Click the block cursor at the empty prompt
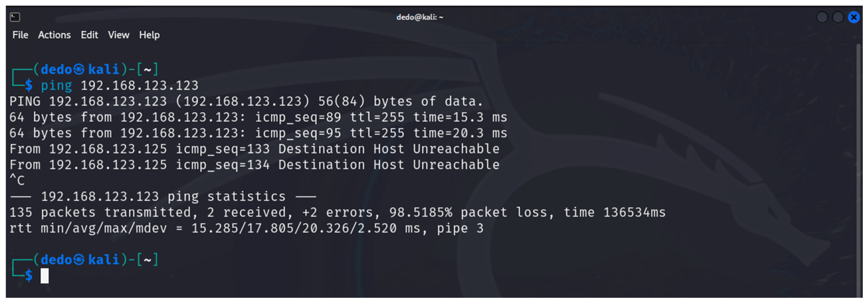868x305 pixels. click(x=44, y=276)
